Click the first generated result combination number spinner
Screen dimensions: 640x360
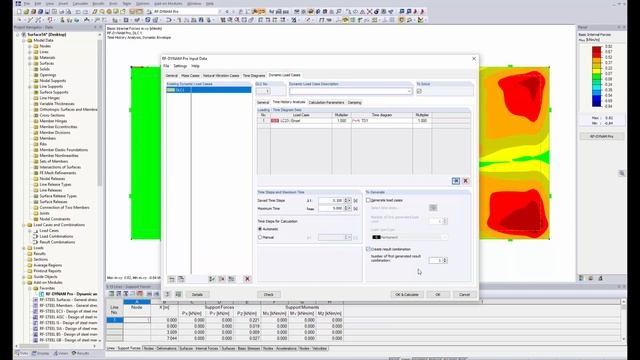tap(445, 260)
